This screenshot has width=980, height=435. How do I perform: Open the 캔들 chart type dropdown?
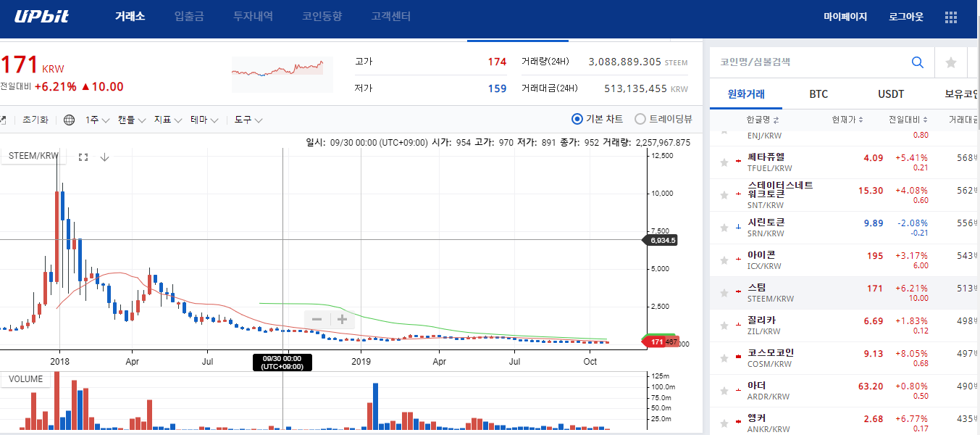pos(132,120)
